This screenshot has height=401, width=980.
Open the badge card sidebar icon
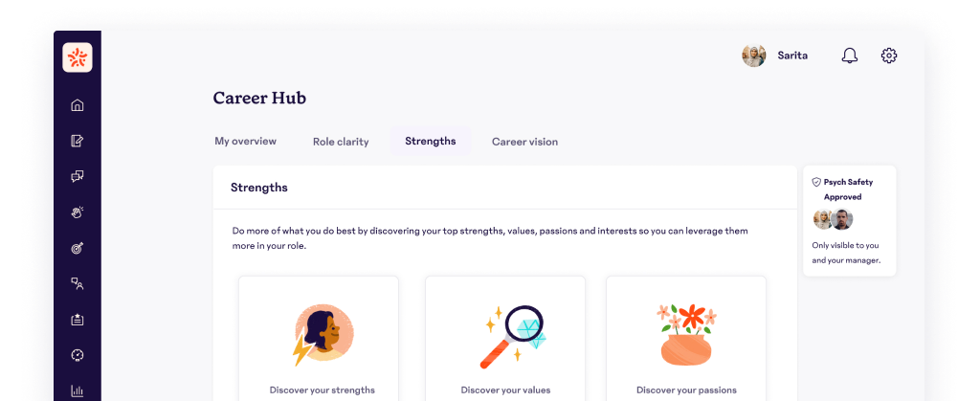tap(78, 320)
